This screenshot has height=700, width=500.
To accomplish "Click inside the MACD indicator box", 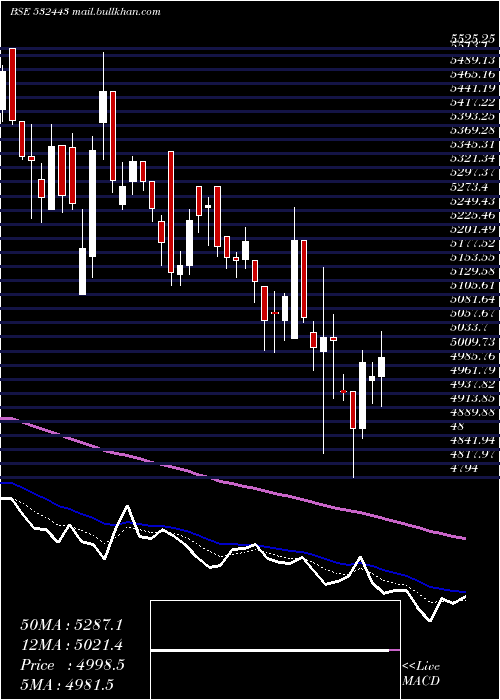I will tap(275, 650).
